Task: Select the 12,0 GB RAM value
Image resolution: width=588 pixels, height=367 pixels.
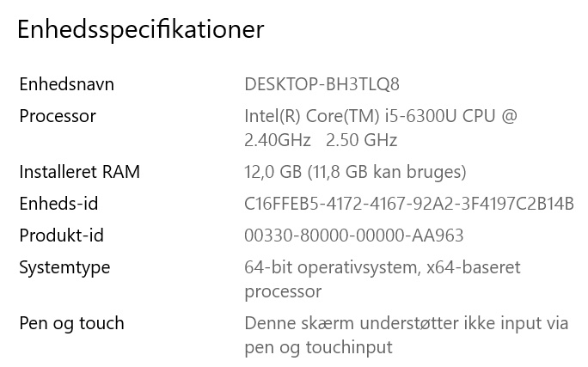Action: 270,172
